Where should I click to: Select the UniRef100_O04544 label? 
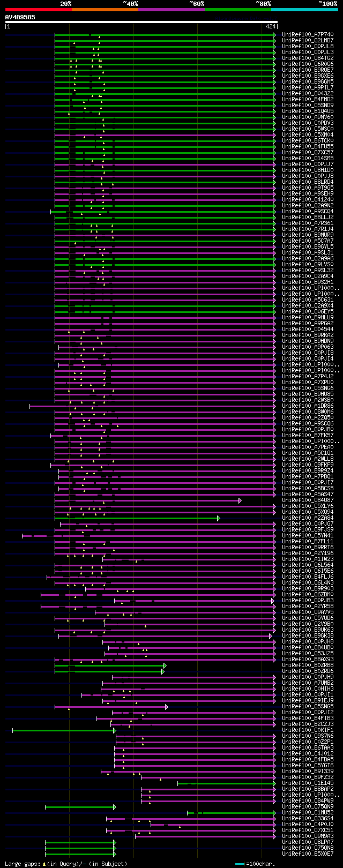(308, 329)
